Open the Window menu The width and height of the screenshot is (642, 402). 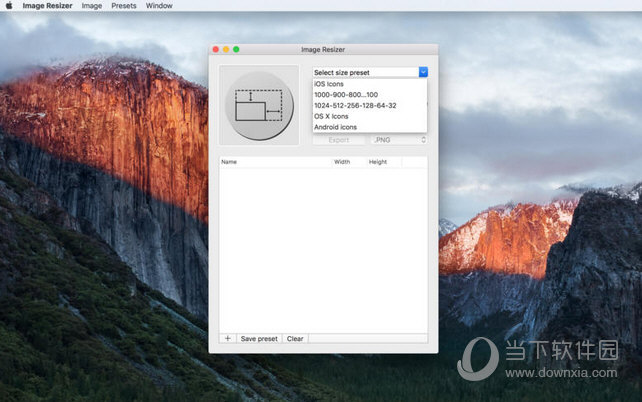(159, 6)
